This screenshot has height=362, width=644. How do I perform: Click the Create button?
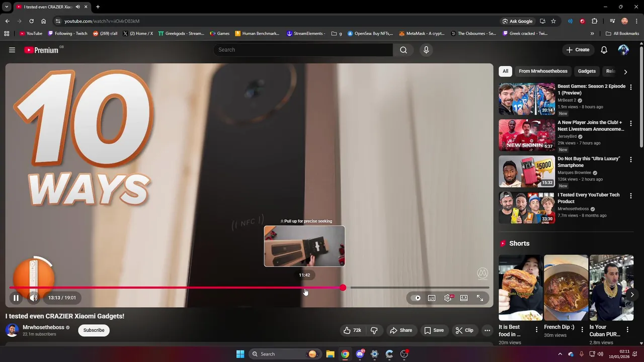(578, 50)
